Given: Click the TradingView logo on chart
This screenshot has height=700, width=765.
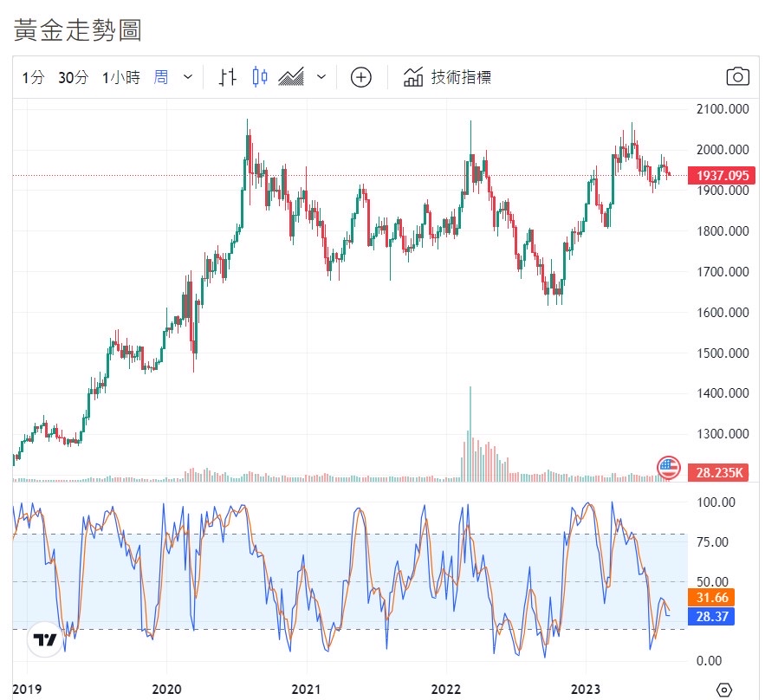Looking at the screenshot, I should pyautogui.click(x=44, y=640).
